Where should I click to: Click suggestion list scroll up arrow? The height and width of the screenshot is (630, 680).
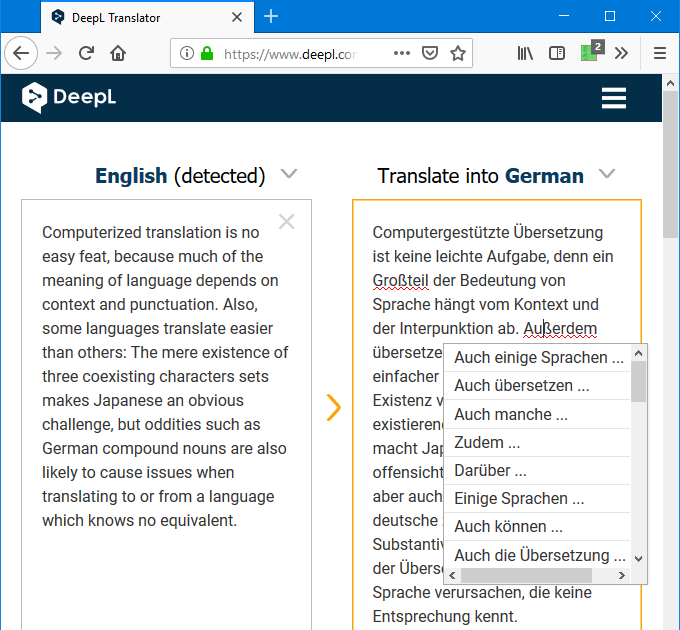tap(638, 353)
